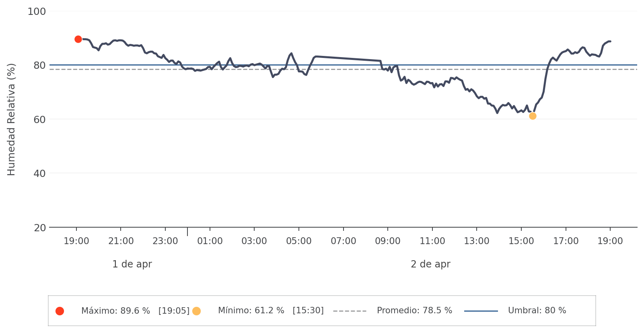Click the orange minimum point on the curve

(x=533, y=116)
